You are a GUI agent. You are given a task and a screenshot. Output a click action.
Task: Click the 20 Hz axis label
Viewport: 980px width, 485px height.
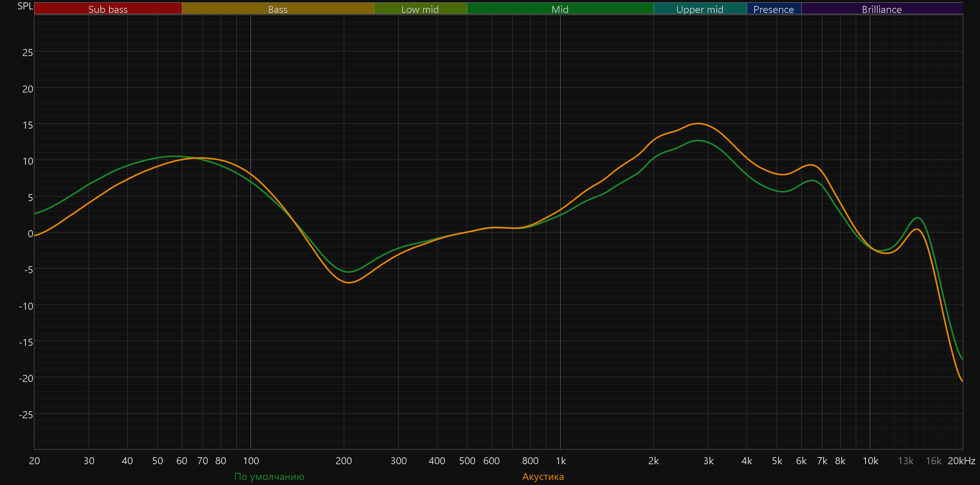point(34,461)
